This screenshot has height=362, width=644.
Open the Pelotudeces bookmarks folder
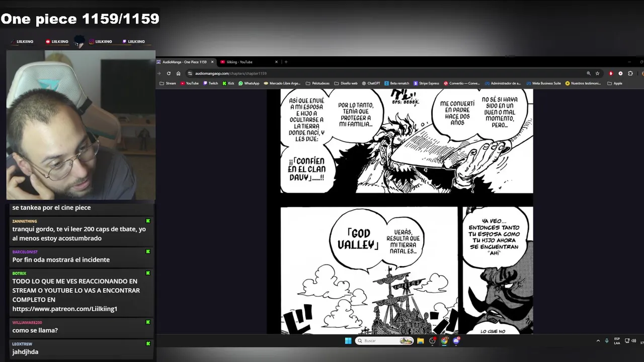[317, 83]
